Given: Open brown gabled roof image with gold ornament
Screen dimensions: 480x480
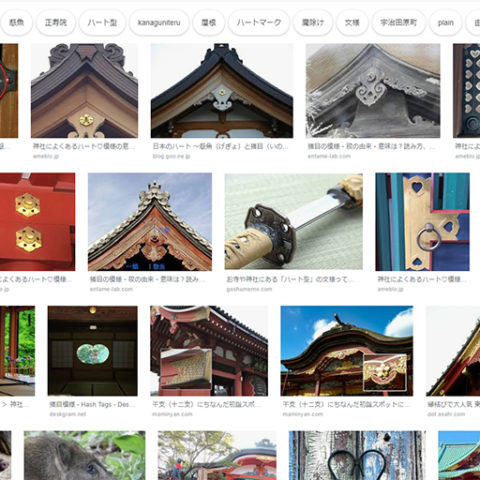Looking at the screenshot, I should (84, 91).
